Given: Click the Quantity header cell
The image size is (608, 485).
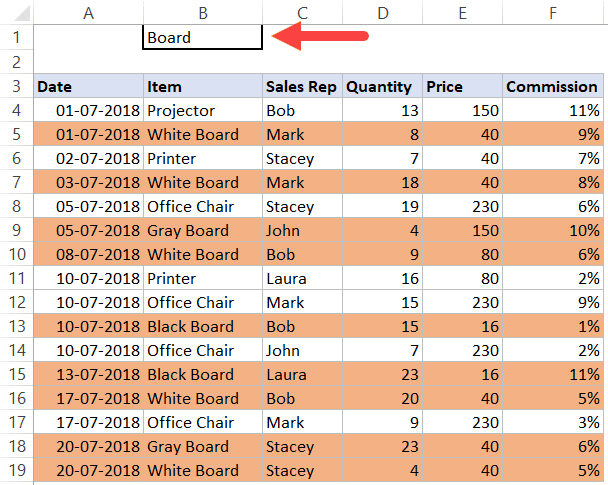Looking at the screenshot, I should pyautogui.click(x=382, y=86).
